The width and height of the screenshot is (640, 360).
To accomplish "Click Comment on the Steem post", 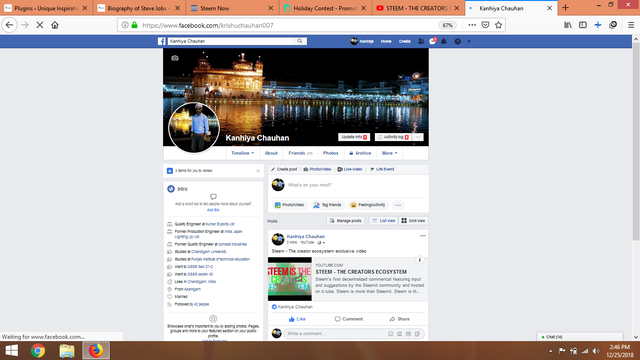I will pyautogui.click(x=349, y=319).
